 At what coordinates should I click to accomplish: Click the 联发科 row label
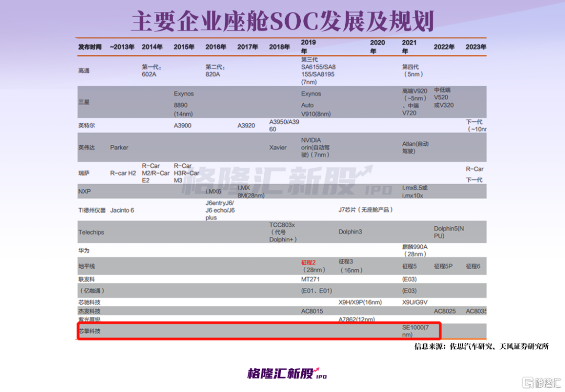pos(86,279)
